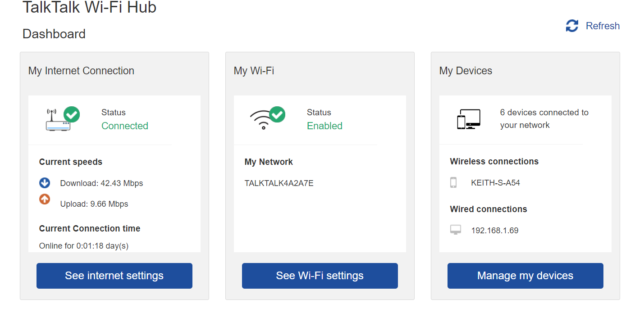Click the Enabled status text

(x=324, y=126)
